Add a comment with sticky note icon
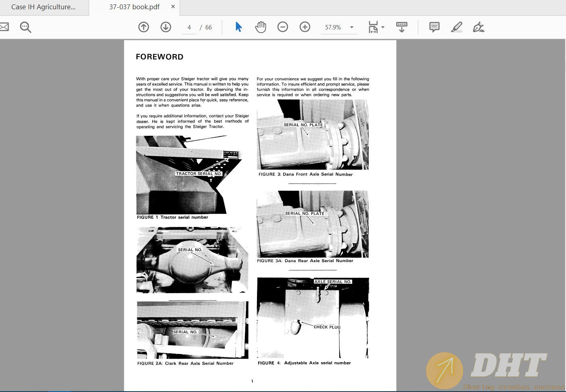 click(x=434, y=27)
